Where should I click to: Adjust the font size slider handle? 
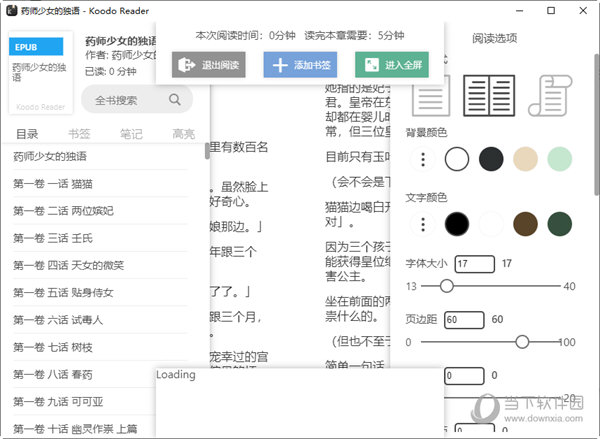446,286
